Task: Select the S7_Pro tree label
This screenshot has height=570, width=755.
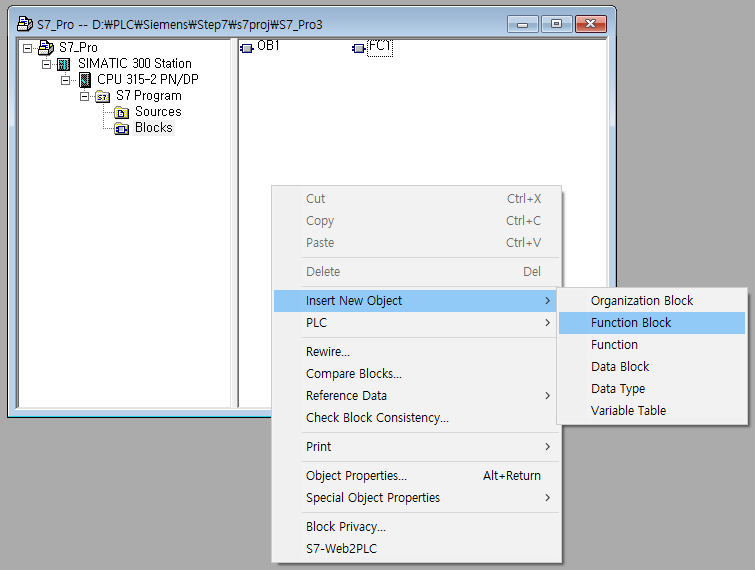Action: click(78, 48)
